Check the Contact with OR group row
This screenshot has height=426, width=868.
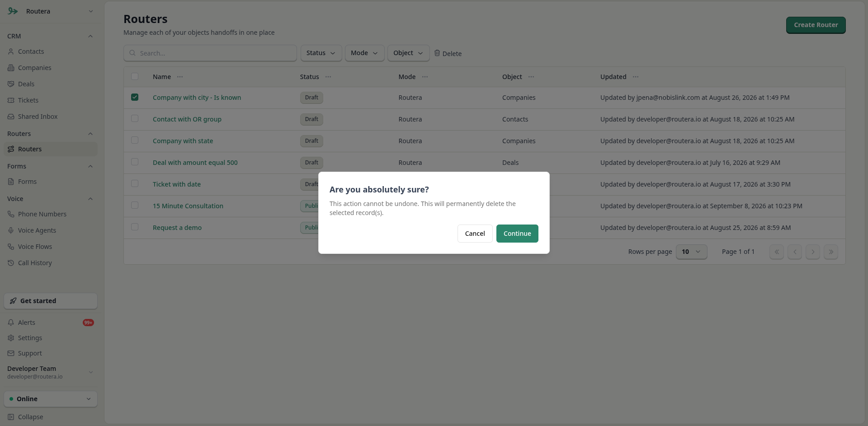[x=135, y=118]
